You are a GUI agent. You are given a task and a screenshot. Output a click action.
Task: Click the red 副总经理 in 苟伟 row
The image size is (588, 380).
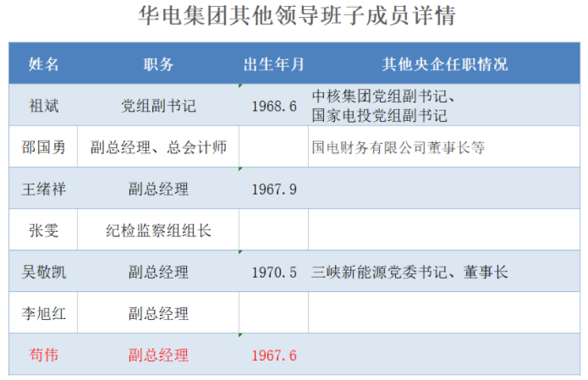coord(158,355)
